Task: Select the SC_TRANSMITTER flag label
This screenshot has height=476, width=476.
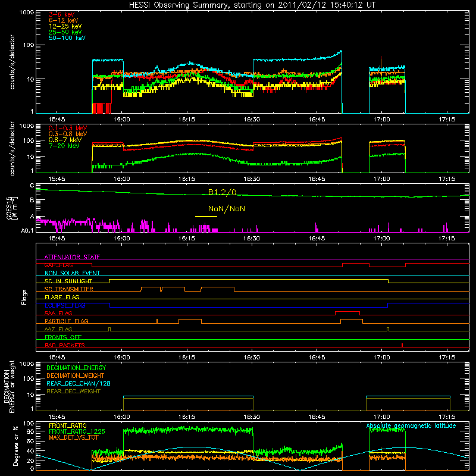Action: click(69, 289)
